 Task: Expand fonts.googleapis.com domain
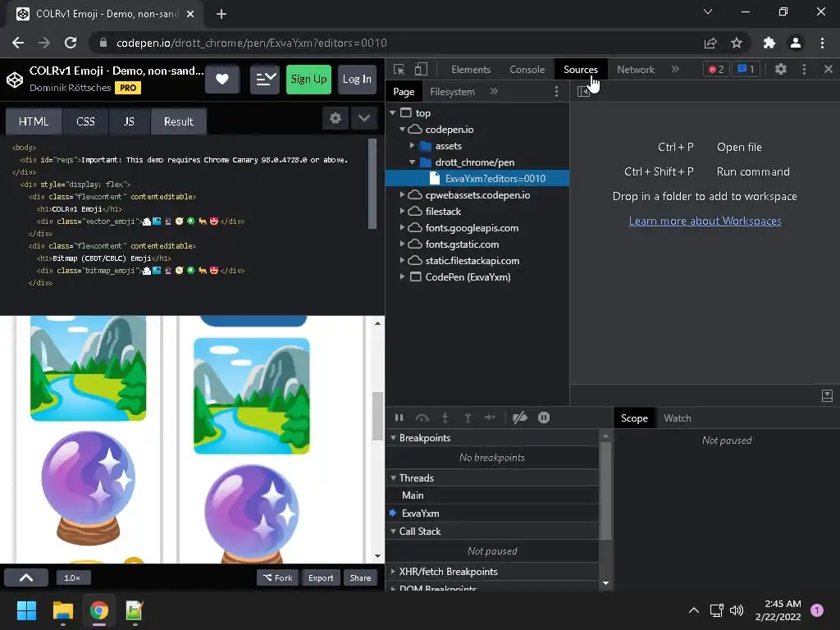point(402,228)
